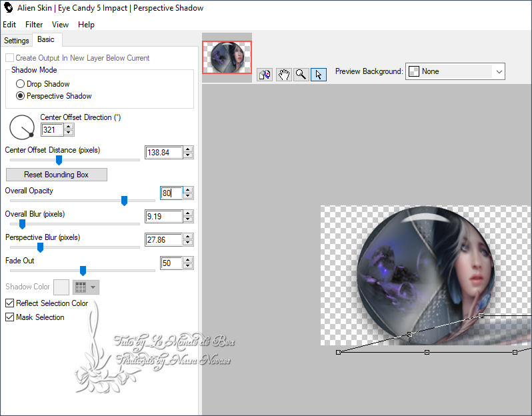Click the Overall Blur value field
Viewport: 532px width, 416px height.
coord(164,216)
